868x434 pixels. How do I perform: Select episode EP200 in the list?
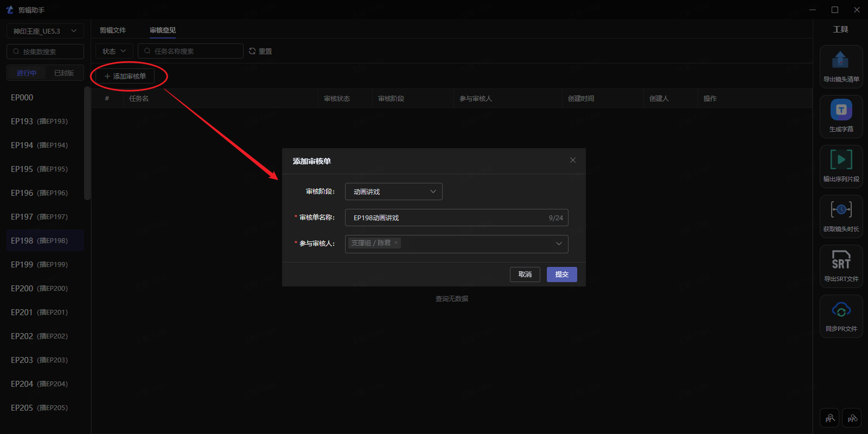[x=39, y=289]
